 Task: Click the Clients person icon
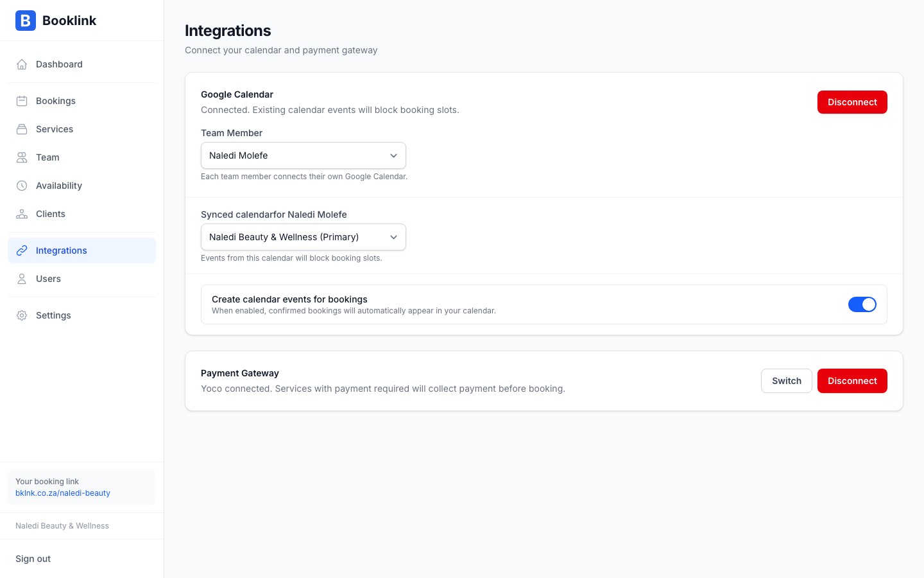pos(22,214)
